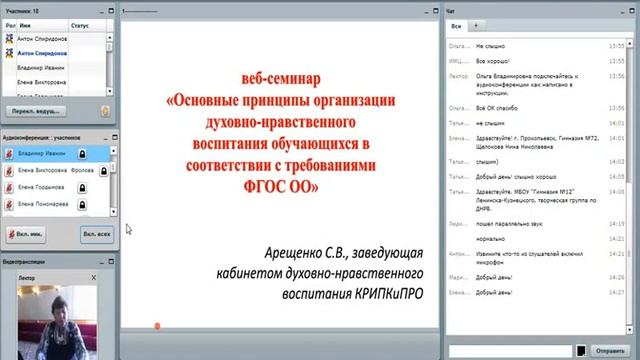Click participants list scroll down arrow
This screenshot has height=360, width=640.
click(109, 92)
